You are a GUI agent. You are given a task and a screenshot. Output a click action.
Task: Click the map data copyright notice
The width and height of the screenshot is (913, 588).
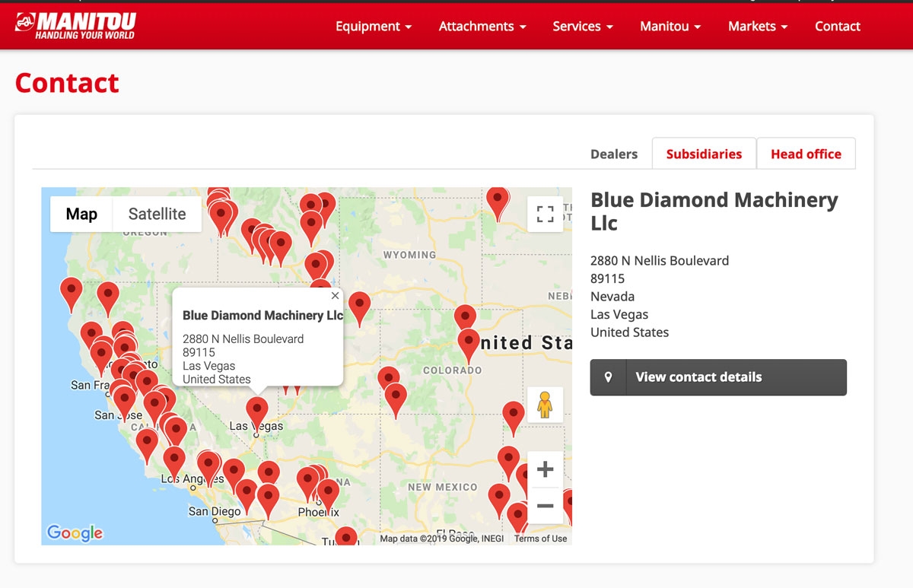(x=442, y=539)
